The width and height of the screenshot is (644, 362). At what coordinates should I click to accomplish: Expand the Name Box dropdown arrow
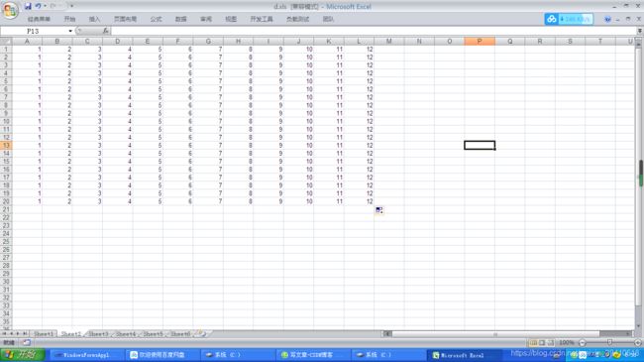coord(70,31)
